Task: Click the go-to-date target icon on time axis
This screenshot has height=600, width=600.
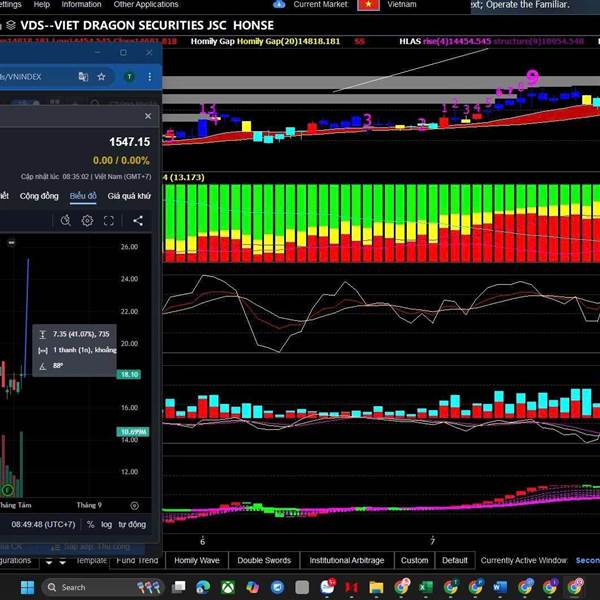Action: click(x=135, y=505)
